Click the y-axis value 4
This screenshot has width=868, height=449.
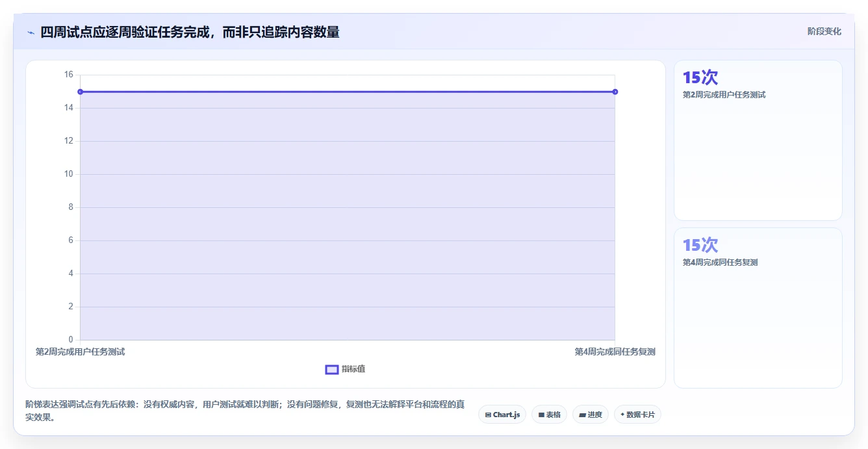tap(71, 274)
